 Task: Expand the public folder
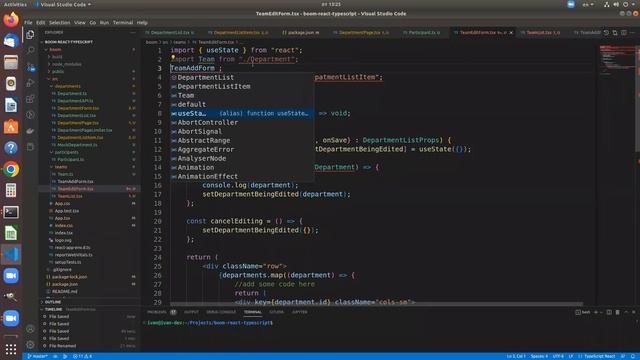pyautogui.click(x=58, y=71)
